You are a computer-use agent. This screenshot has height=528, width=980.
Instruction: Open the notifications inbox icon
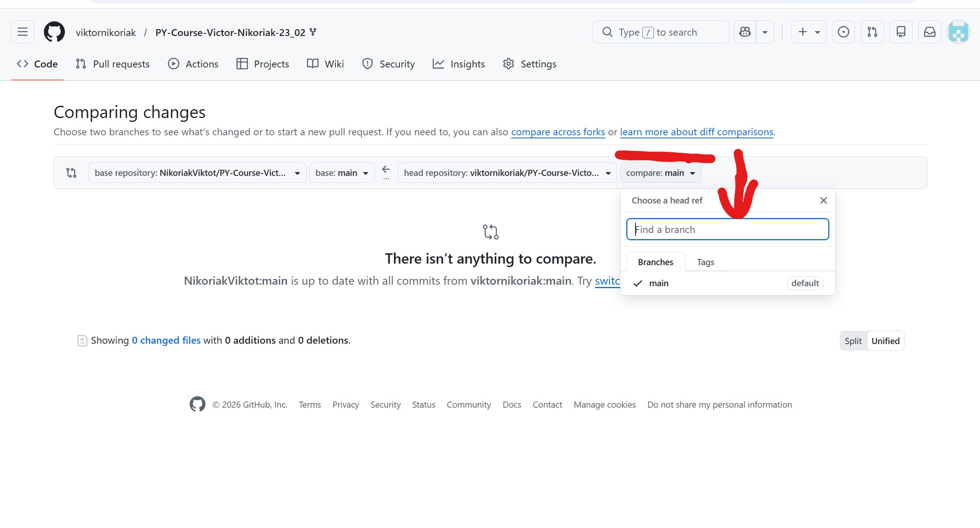pos(930,32)
